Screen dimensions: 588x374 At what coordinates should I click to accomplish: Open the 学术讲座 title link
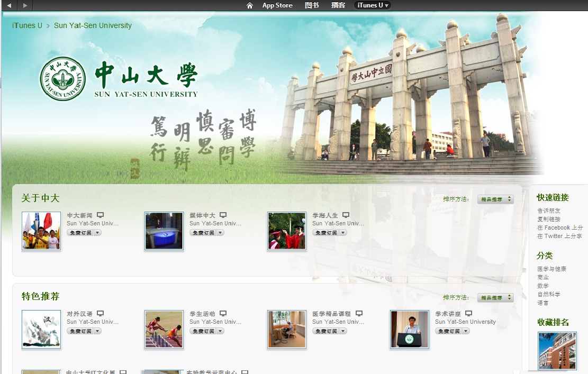448,313
